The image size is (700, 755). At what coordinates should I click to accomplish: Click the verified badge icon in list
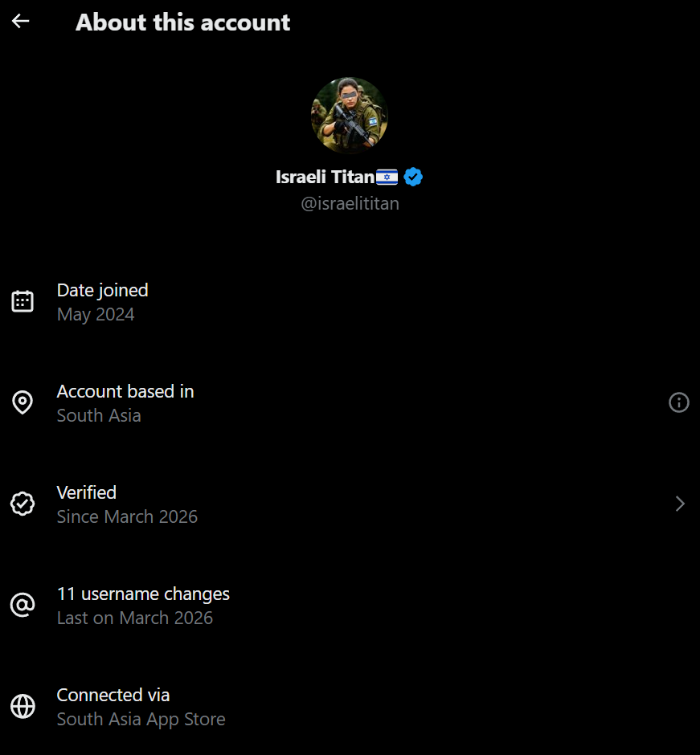(23, 504)
